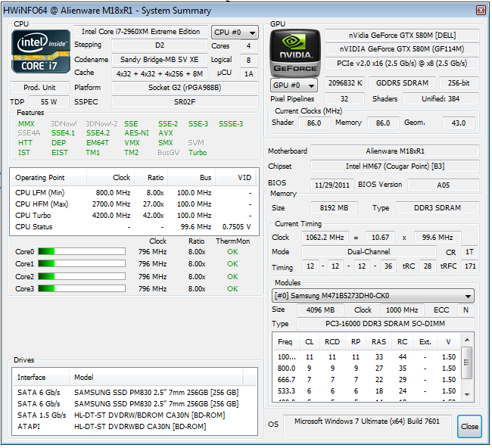Screen dimensions: 492x448
Task: Click the A05 BIOS version field
Action: pyautogui.click(x=444, y=185)
